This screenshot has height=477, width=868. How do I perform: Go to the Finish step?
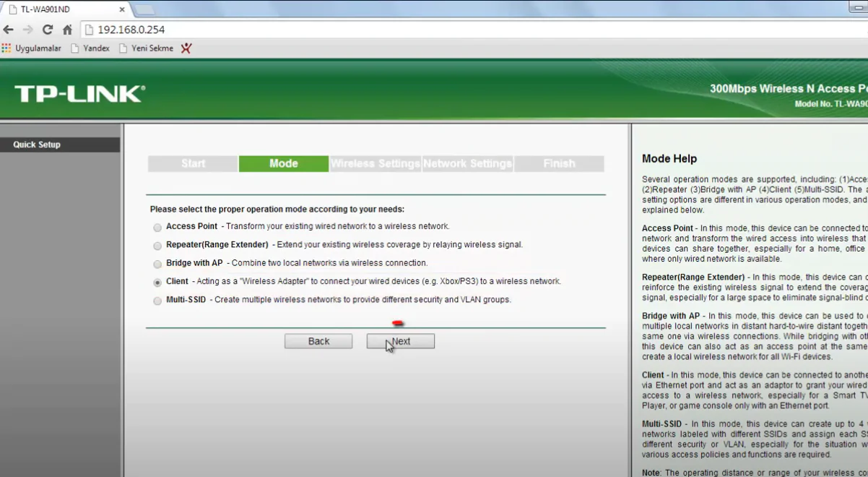click(560, 163)
